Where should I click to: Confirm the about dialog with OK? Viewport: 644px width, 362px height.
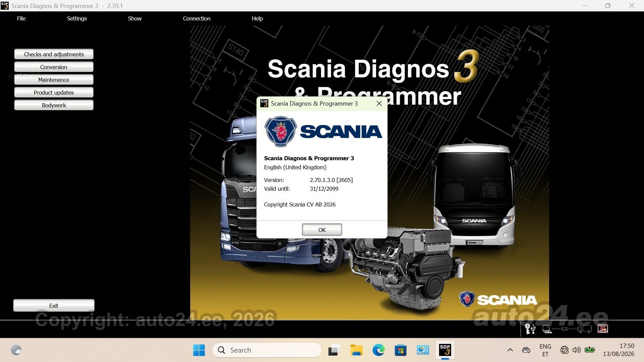point(322,230)
